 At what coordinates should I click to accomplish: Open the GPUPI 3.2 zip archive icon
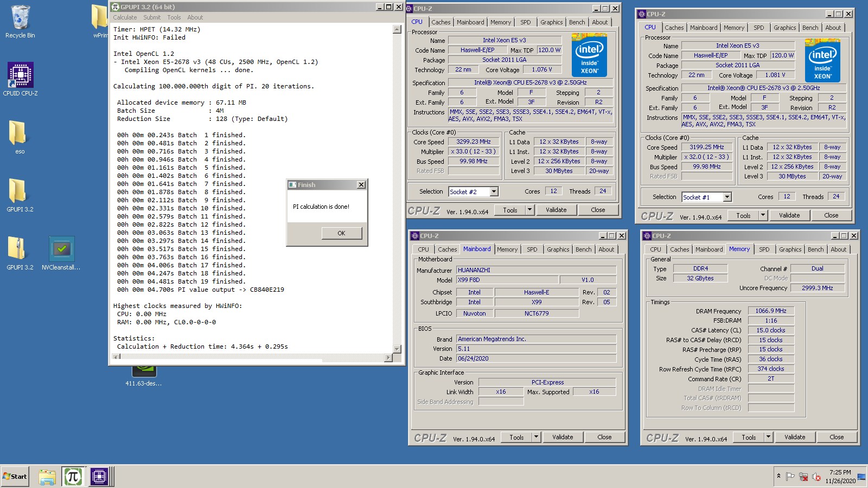[20, 253]
